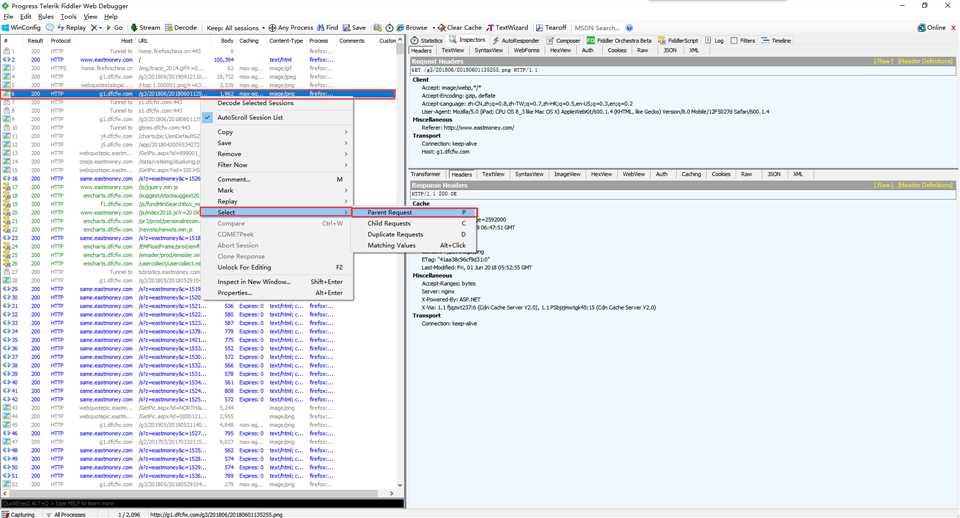Sort sessions by the Result column header
The height and width of the screenshot is (518, 960).
click(x=35, y=41)
